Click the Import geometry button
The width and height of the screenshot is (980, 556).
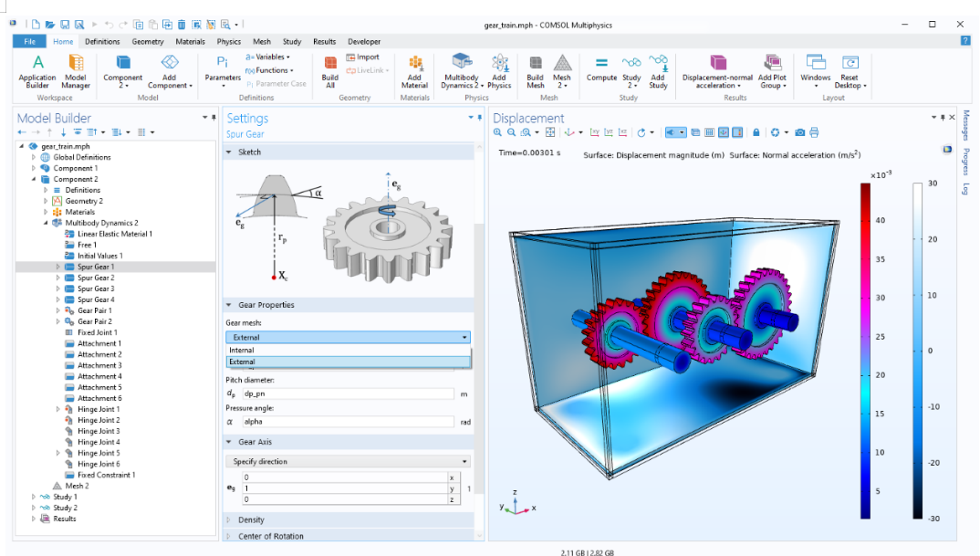point(362,57)
